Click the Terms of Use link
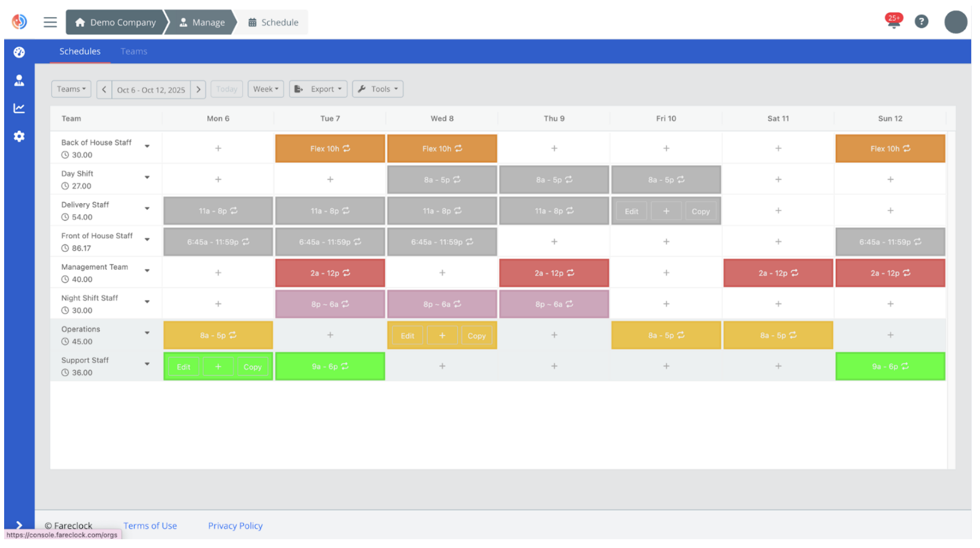Screen dimensions: 980x548 [150, 525]
